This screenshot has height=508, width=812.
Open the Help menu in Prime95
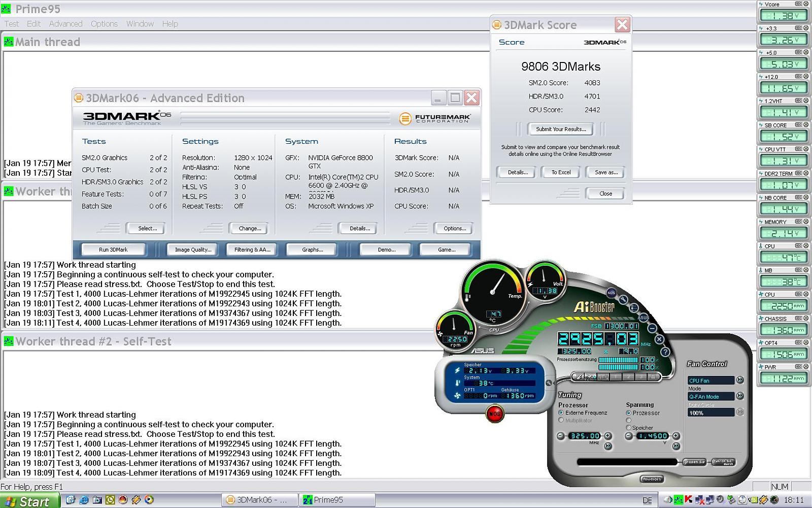(170, 24)
